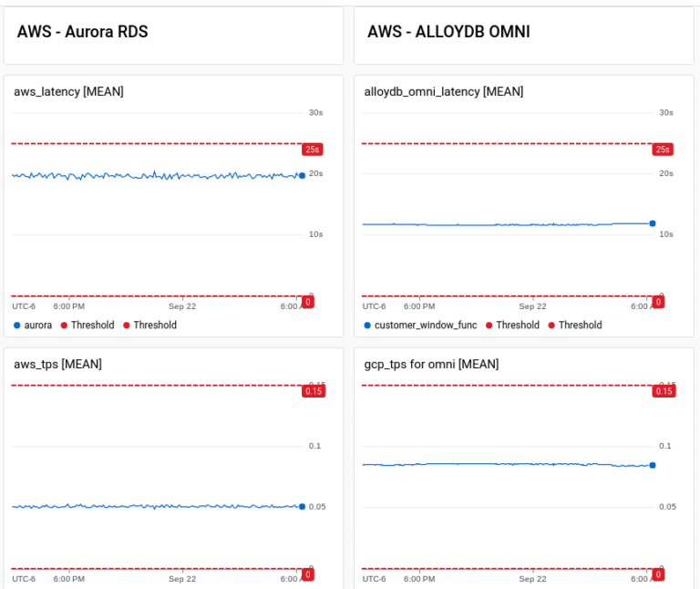Click the aws_latency [MEAN] chart title
This screenshot has height=589, width=700.
pos(68,91)
